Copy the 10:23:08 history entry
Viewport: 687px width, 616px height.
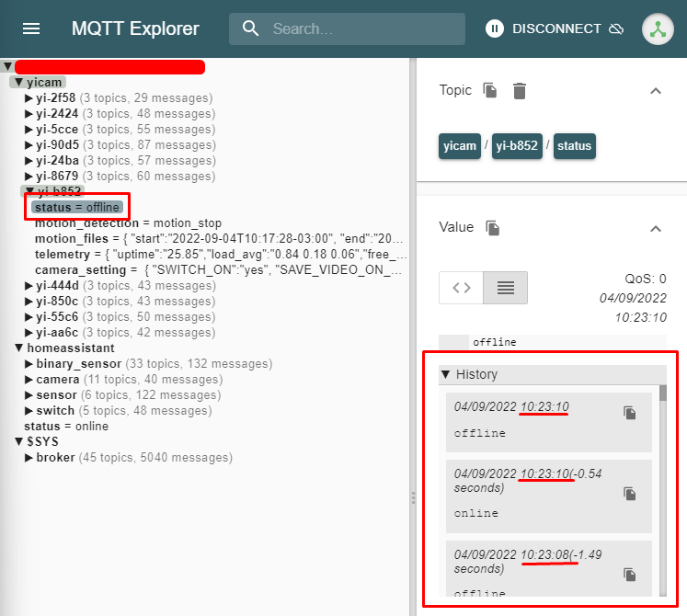pyautogui.click(x=630, y=575)
